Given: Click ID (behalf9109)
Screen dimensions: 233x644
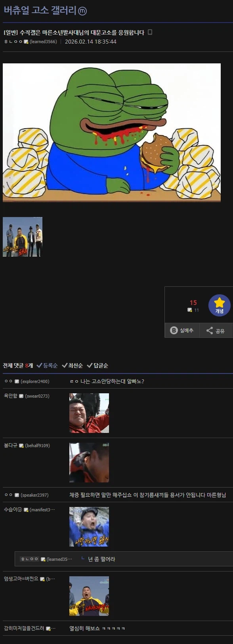Looking at the screenshot, I should 38,446.
